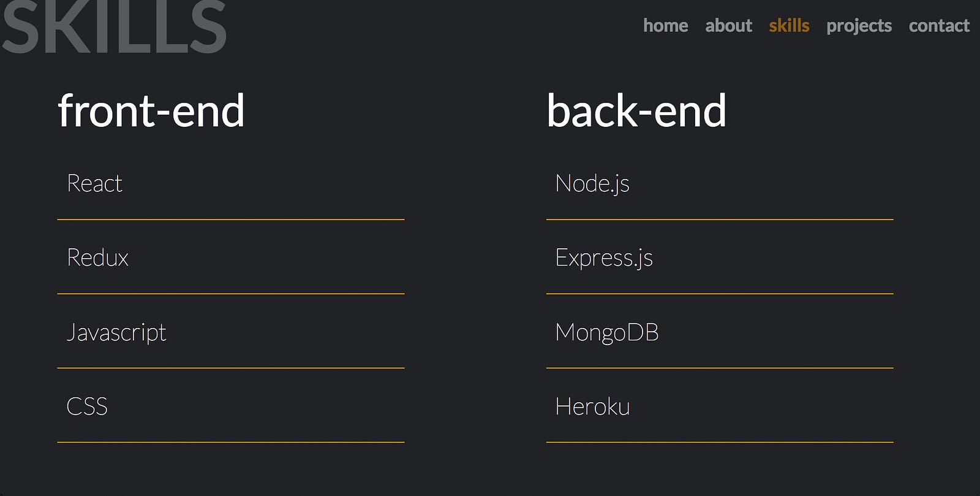Go to the home page link
Screen dimensions: 980x496
point(665,26)
